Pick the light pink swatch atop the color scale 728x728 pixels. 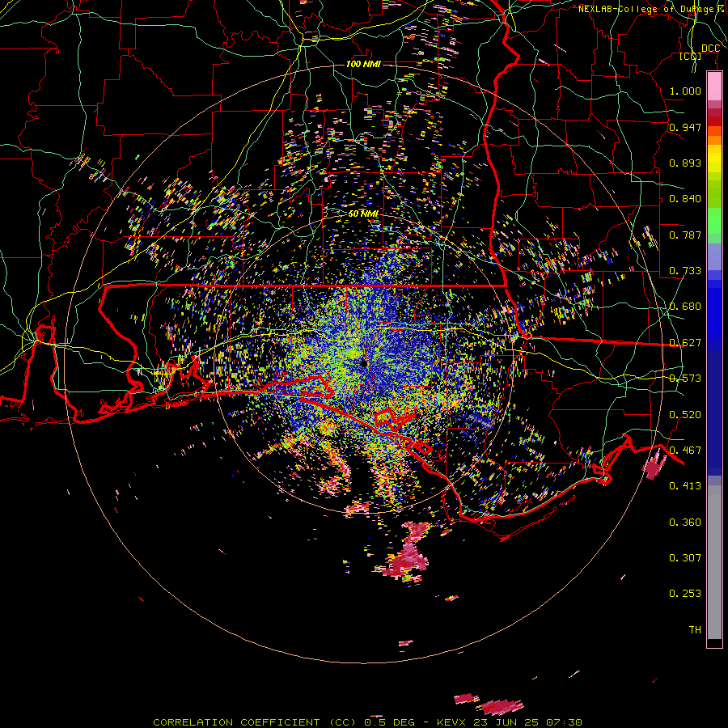click(x=714, y=86)
